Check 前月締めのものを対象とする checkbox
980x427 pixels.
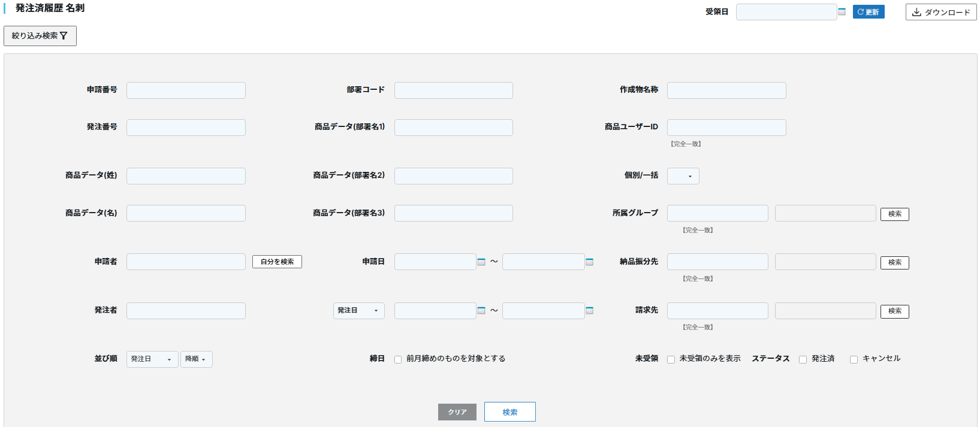click(398, 359)
